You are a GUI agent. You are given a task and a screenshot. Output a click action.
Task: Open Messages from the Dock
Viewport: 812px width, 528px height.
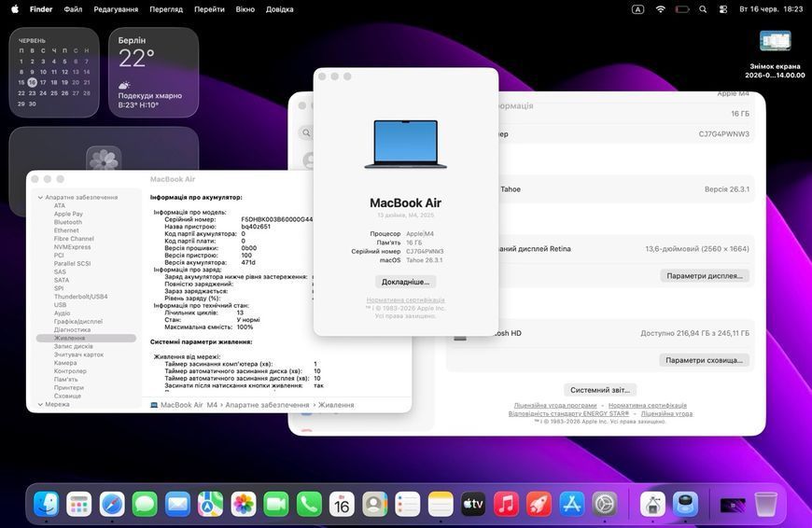point(145,504)
